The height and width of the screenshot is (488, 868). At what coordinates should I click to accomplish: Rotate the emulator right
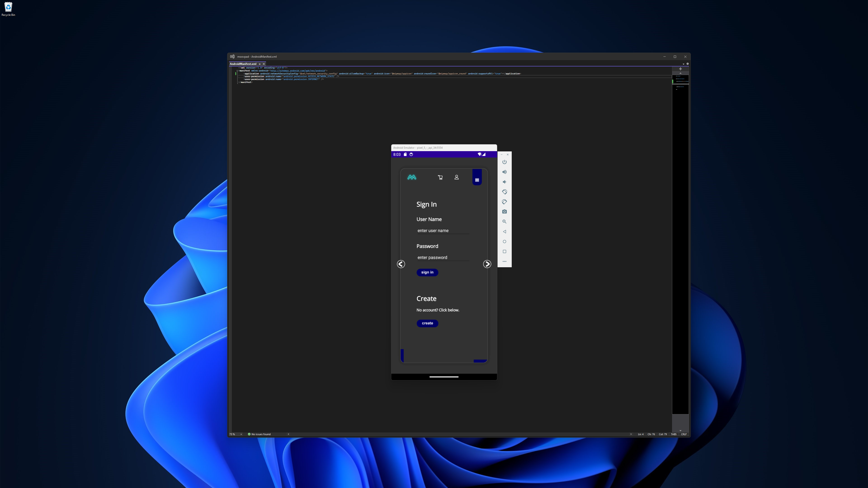point(505,202)
